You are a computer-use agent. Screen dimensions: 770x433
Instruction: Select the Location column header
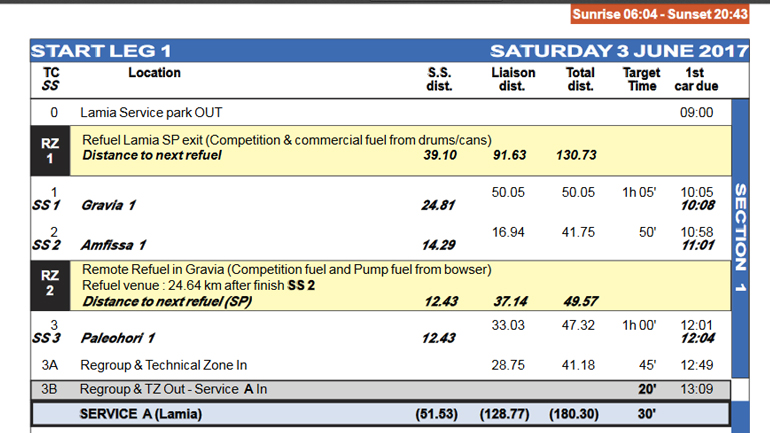[x=154, y=73]
